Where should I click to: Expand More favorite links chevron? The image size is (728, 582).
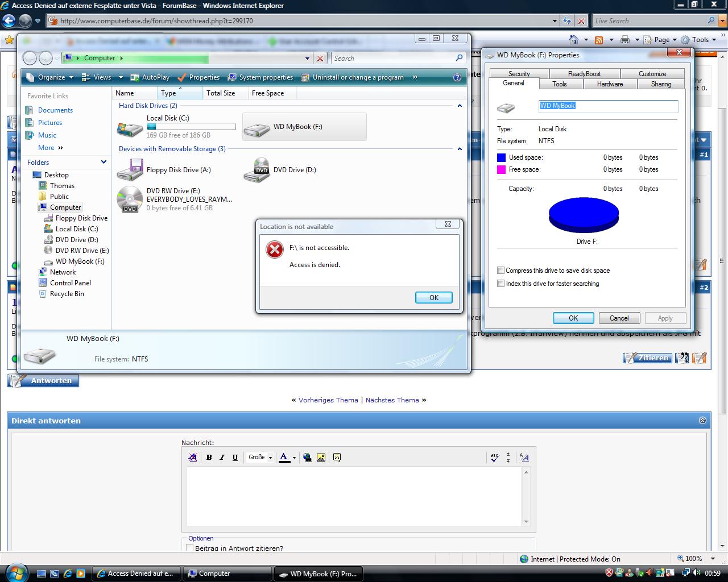60,148
